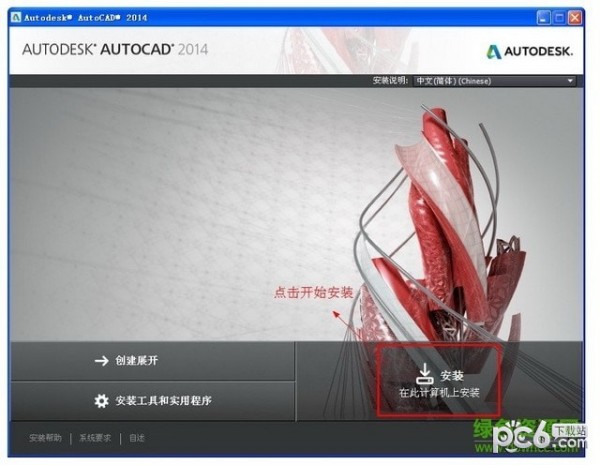The image size is (600, 465).
Task: Open the 安装帮助 link
Action: click(45, 438)
